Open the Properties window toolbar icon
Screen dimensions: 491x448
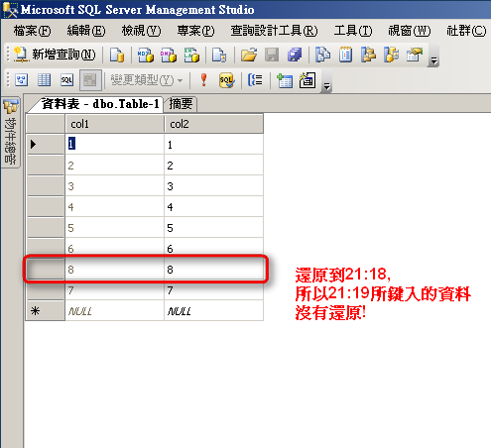pos(415,55)
